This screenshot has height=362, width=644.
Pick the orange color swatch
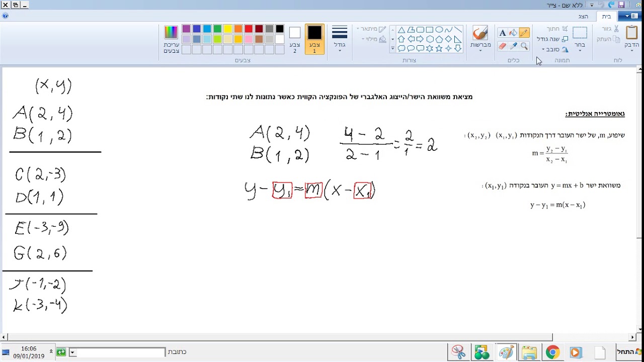238,29
